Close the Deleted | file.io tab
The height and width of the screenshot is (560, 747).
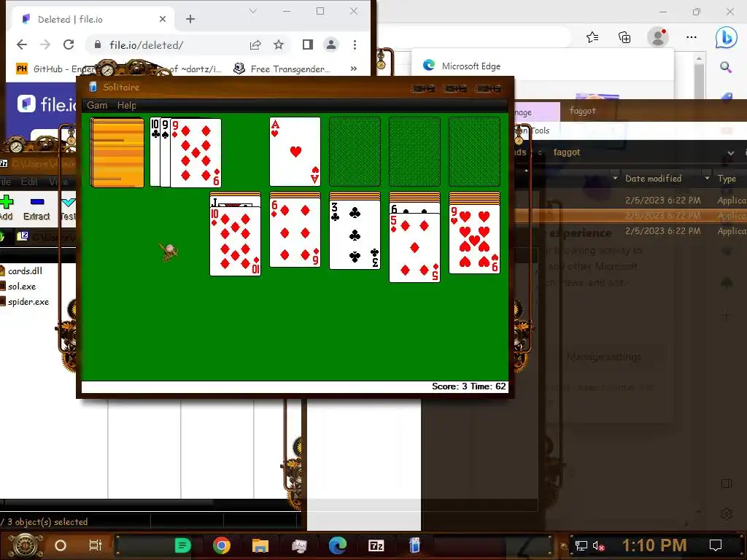(163, 19)
